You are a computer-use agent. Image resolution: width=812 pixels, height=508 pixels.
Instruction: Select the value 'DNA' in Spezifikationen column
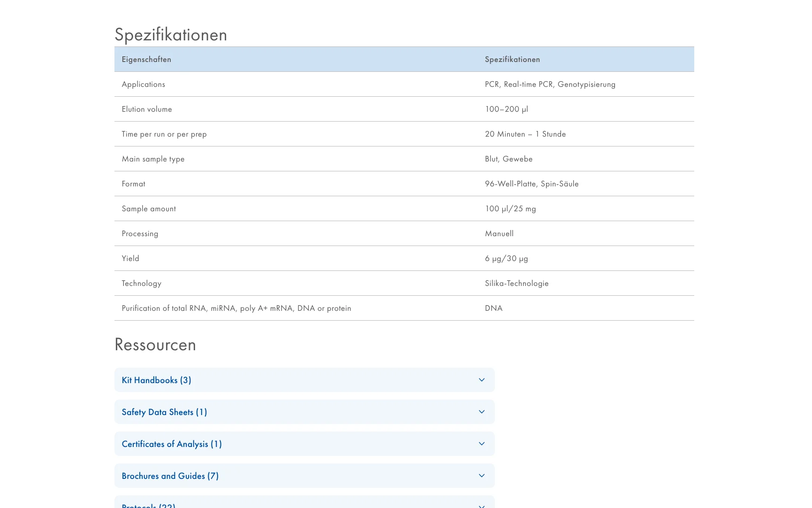(493, 308)
